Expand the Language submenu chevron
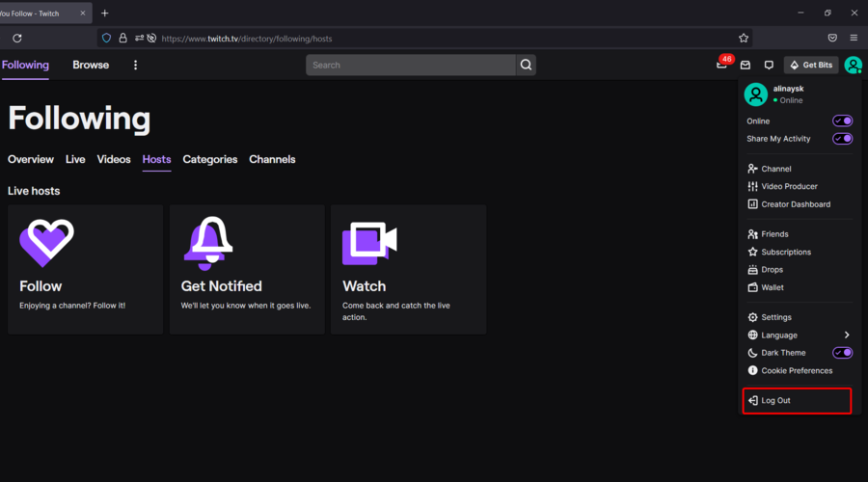868x482 pixels. (847, 335)
